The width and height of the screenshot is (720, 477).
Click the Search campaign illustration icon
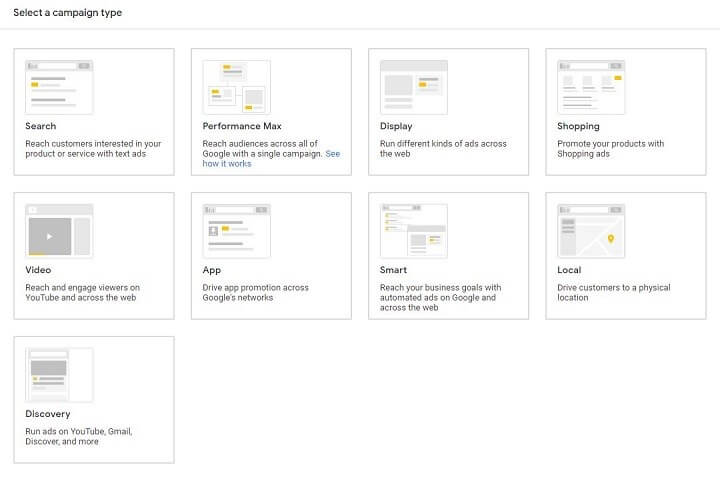pyautogui.click(x=59, y=87)
